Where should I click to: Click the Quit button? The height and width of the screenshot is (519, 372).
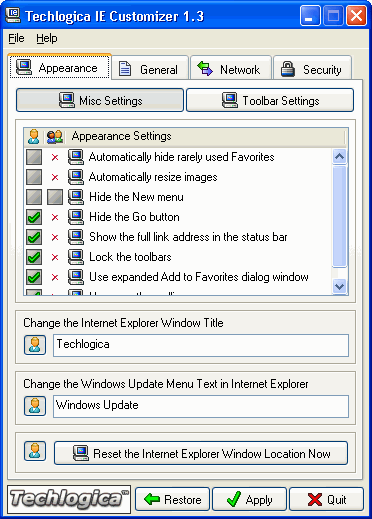click(x=326, y=499)
